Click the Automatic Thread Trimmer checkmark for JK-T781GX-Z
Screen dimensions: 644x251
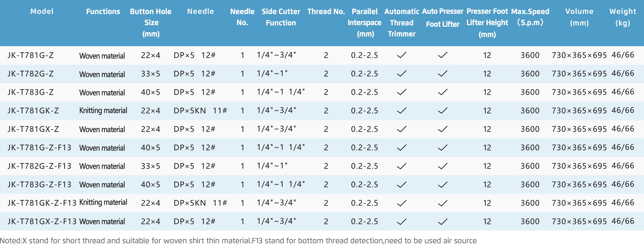[402, 129]
